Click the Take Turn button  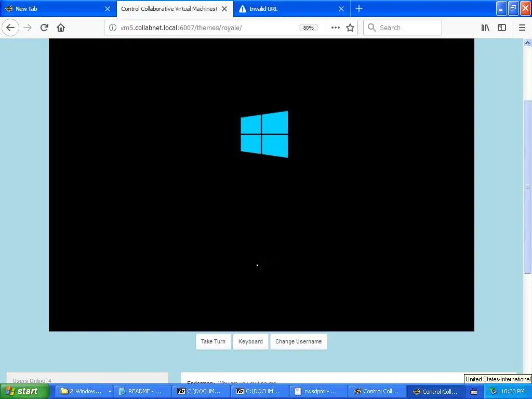tap(213, 341)
